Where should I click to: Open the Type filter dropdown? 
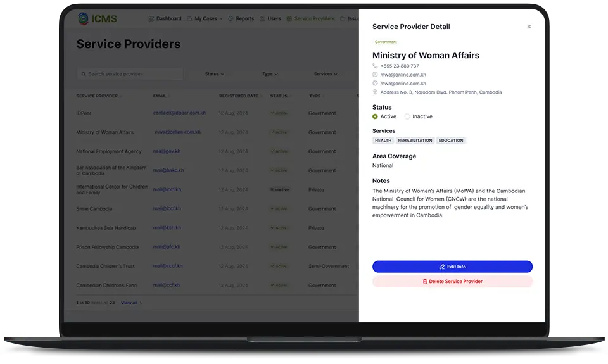pyautogui.click(x=270, y=74)
